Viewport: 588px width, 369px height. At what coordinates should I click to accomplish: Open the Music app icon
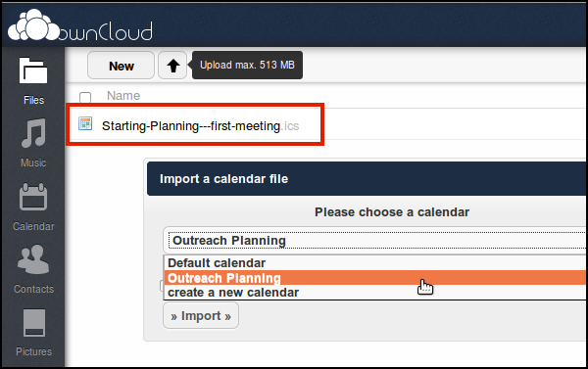(x=33, y=133)
